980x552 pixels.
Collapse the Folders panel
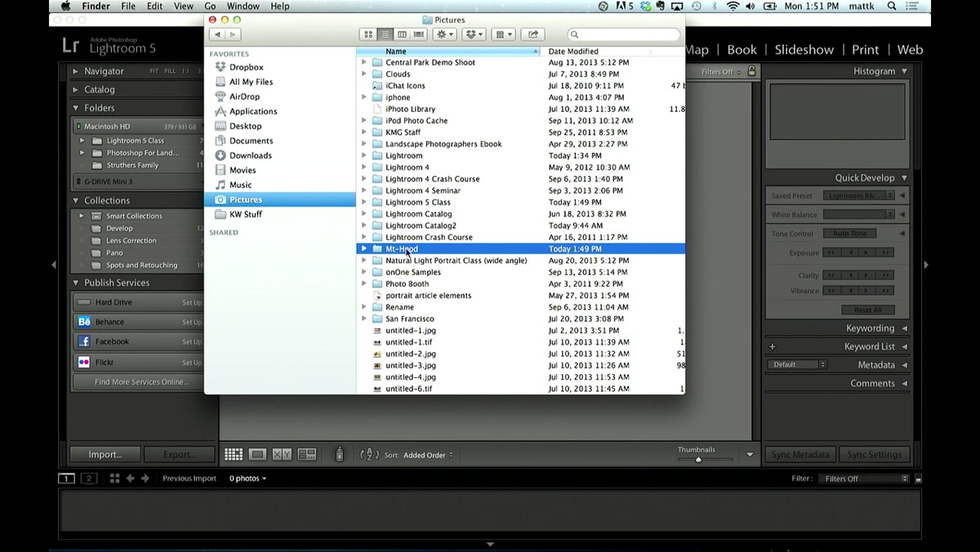(76, 108)
